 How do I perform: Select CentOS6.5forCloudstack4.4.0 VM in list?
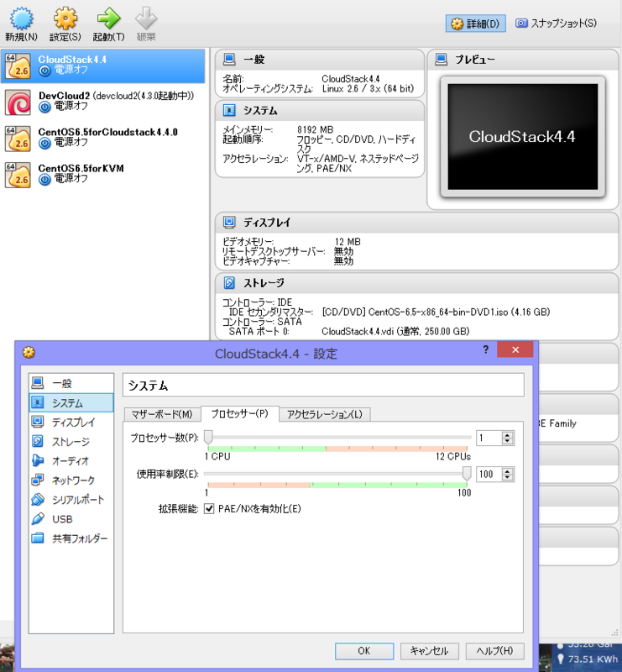[102, 138]
